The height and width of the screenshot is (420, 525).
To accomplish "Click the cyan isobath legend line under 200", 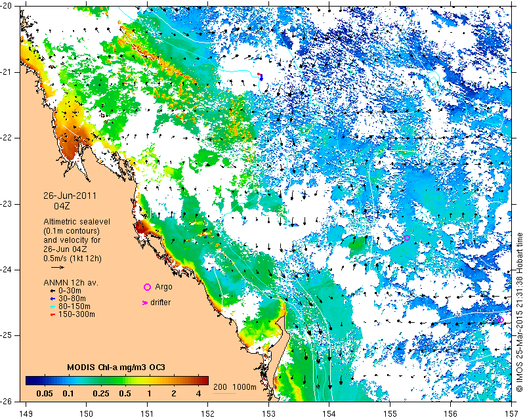I will [224, 393].
